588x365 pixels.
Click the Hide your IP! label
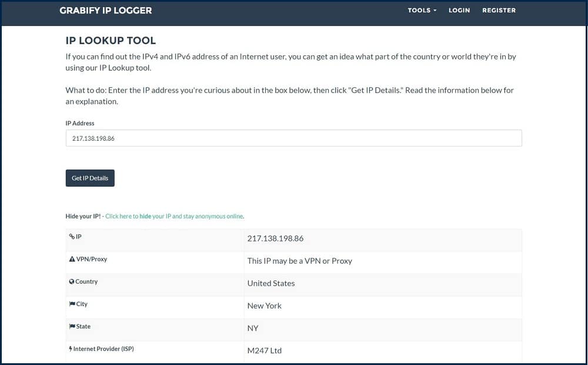pyautogui.click(x=82, y=216)
